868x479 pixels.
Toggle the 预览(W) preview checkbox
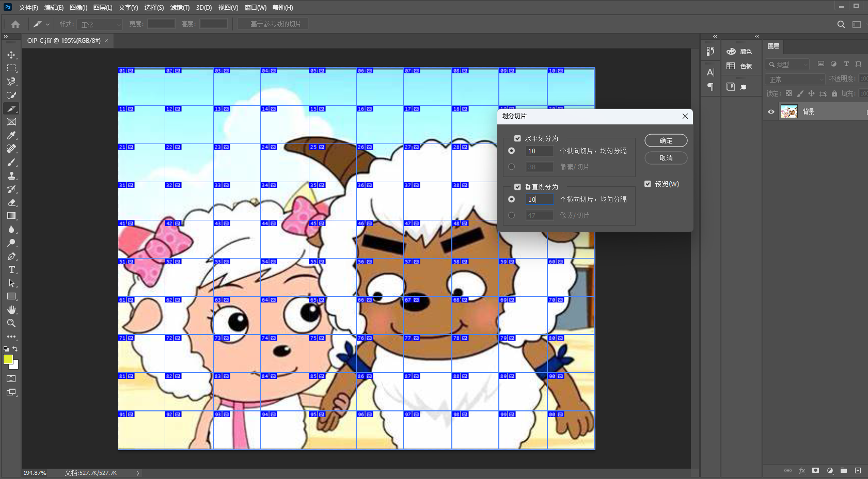coord(648,184)
